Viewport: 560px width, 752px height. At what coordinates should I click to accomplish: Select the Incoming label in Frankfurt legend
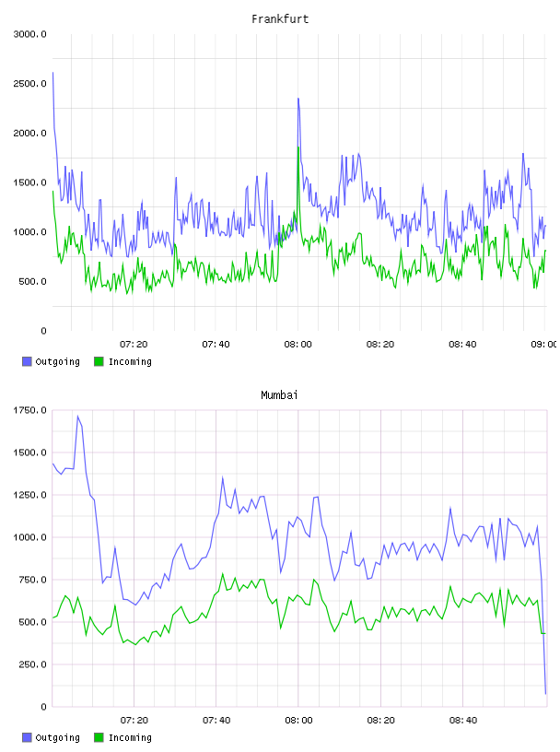tap(130, 362)
